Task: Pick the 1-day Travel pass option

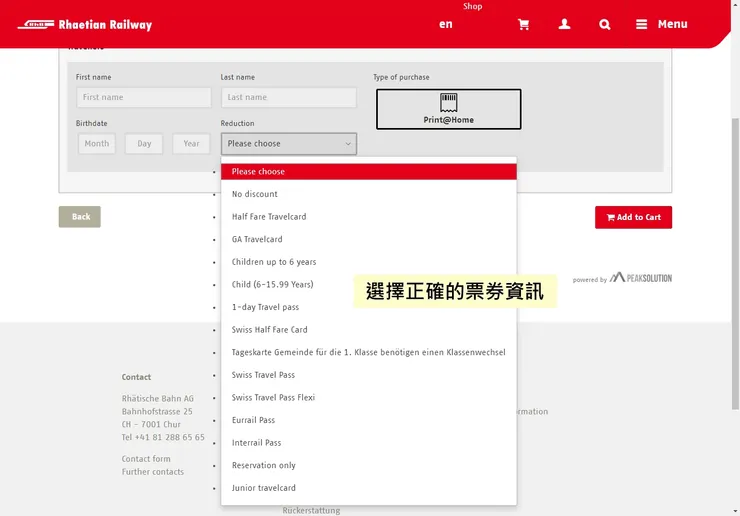Action: coord(369,307)
